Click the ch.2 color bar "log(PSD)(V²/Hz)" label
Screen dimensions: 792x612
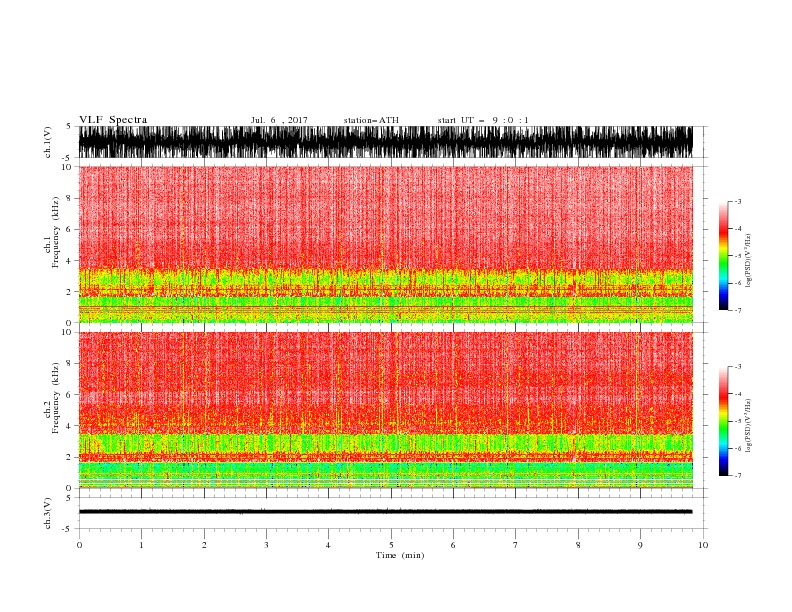[x=749, y=426]
